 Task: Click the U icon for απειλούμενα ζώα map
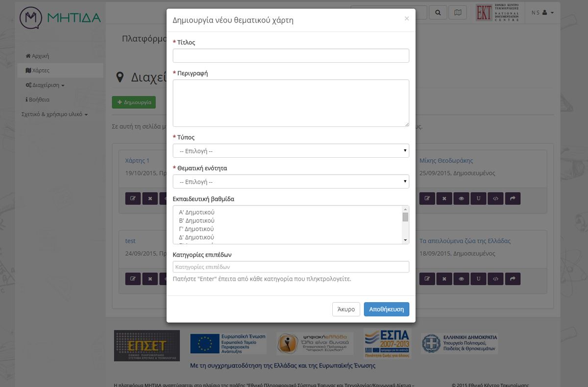click(478, 279)
